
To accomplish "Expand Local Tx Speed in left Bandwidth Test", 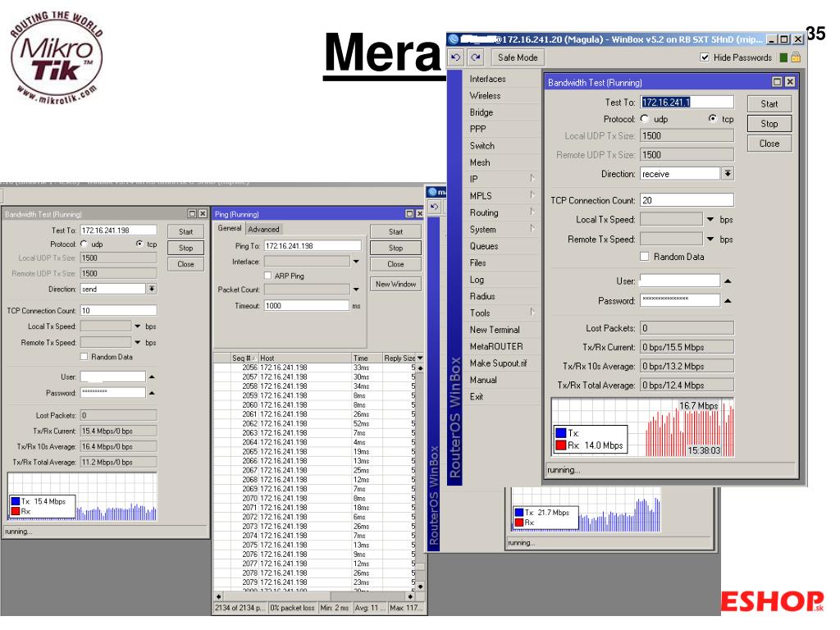I will pyautogui.click(x=138, y=326).
